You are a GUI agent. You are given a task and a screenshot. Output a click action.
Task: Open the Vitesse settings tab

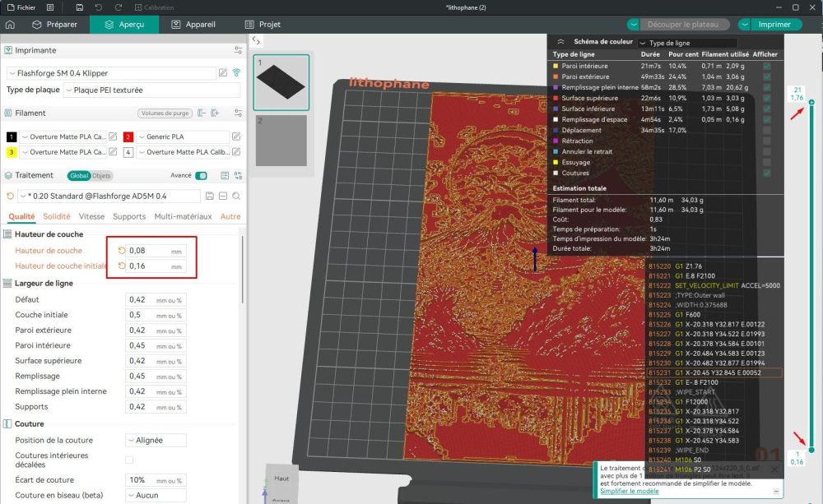(x=91, y=216)
